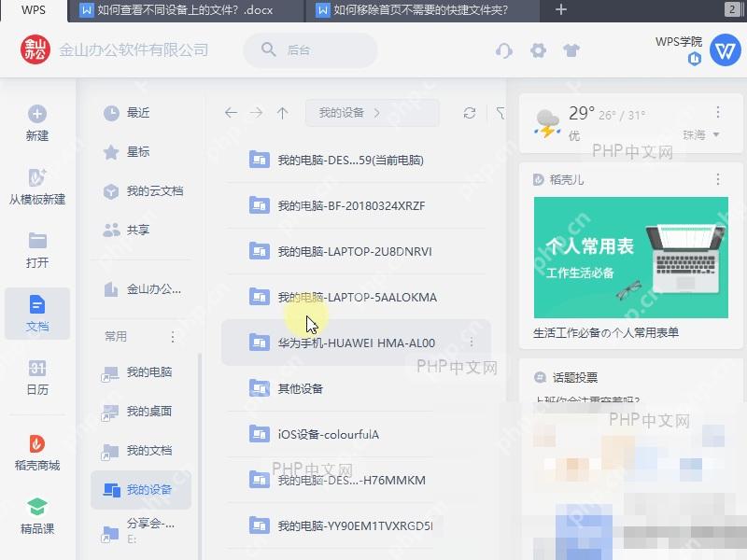
Task: Go back with the left arrow
Action: [x=231, y=113]
